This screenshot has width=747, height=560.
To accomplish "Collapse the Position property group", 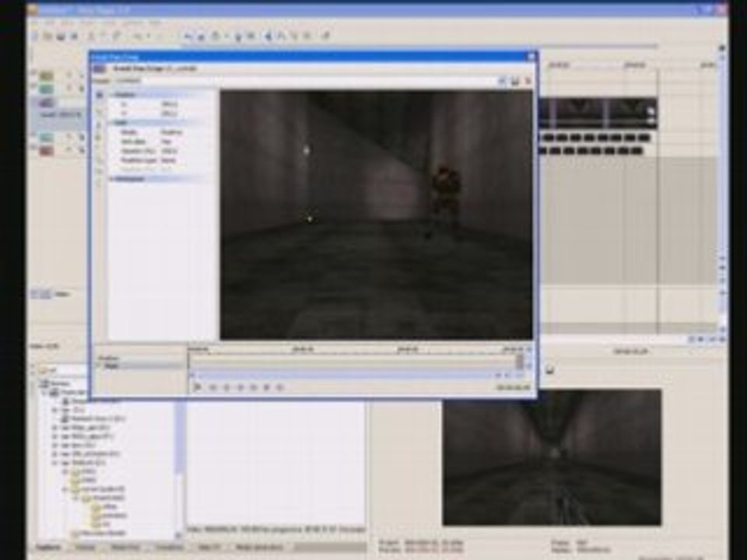I will coord(112,95).
